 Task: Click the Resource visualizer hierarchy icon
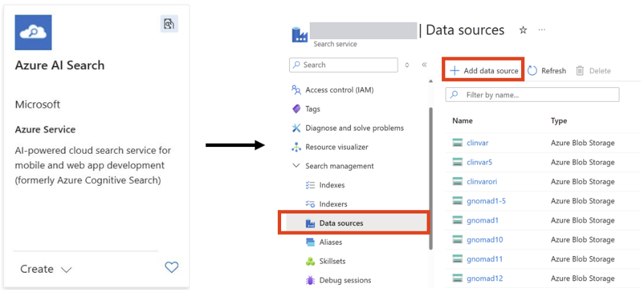[296, 147]
